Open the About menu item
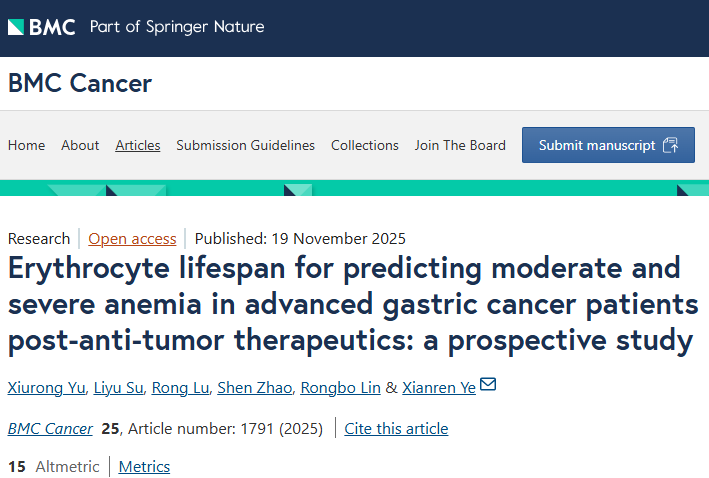 click(x=80, y=145)
